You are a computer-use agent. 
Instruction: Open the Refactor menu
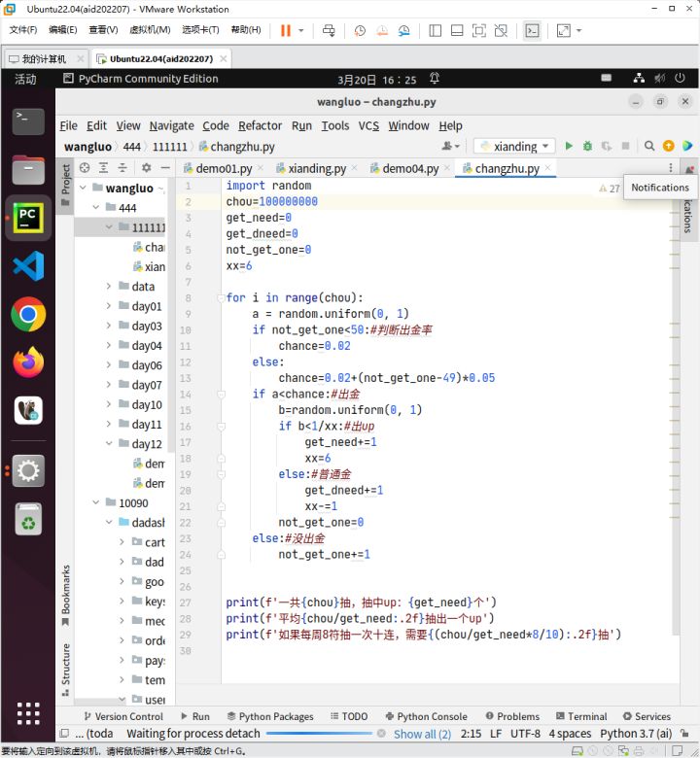(260, 125)
